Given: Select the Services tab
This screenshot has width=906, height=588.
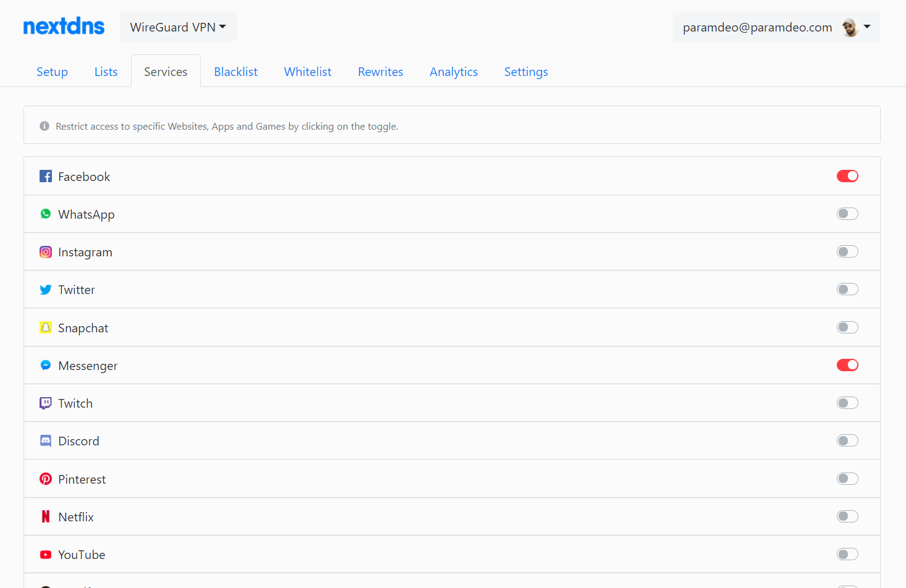Looking at the screenshot, I should click(166, 72).
